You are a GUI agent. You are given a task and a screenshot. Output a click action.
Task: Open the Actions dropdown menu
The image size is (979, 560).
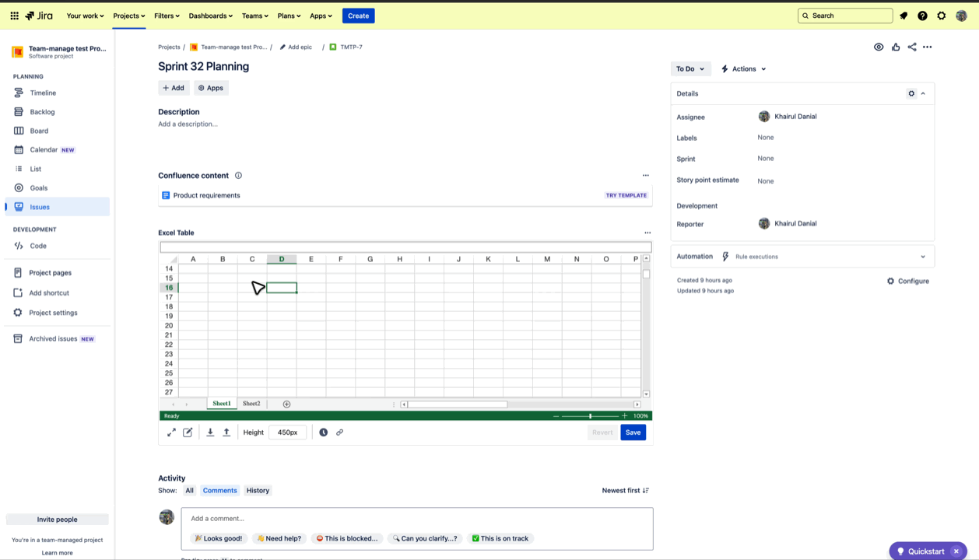click(x=742, y=68)
